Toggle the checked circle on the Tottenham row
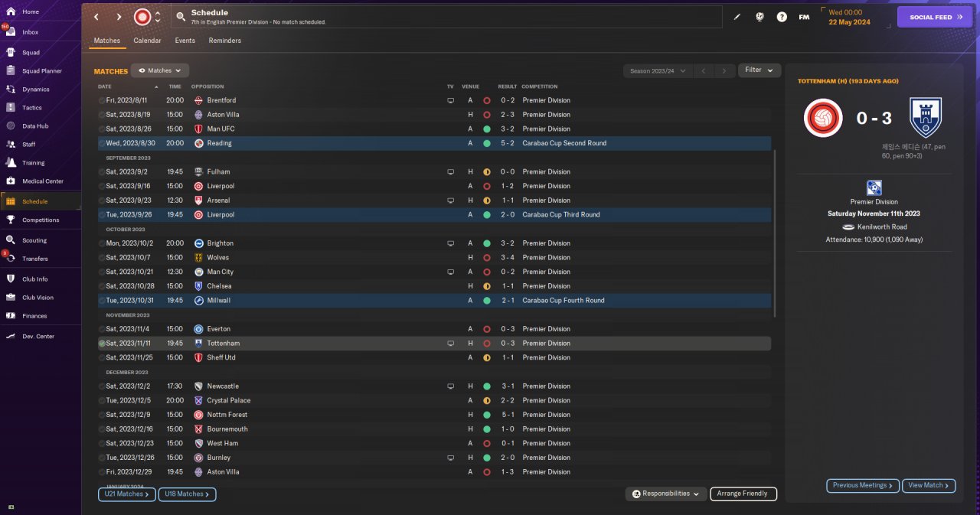The width and height of the screenshot is (980, 515). pyautogui.click(x=102, y=344)
